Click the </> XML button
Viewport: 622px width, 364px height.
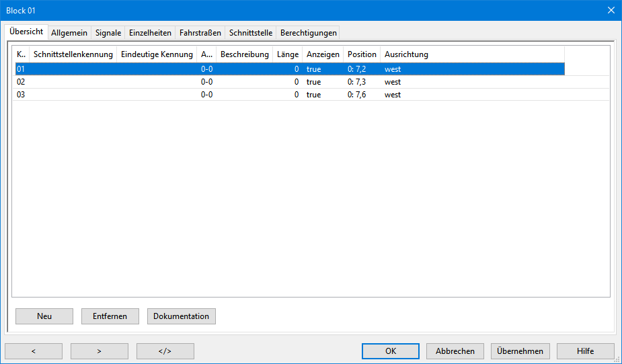[x=165, y=351]
